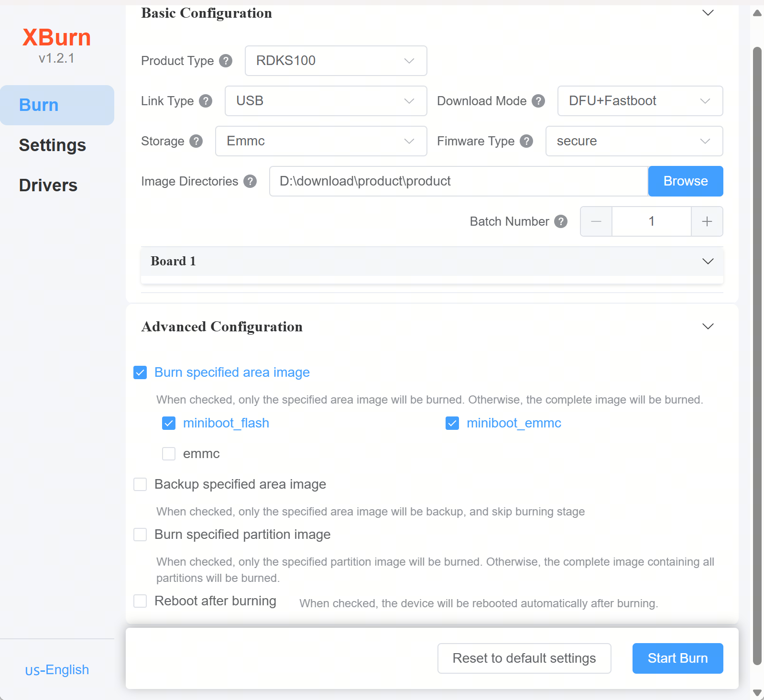Image resolution: width=764 pixels, height=700 pixels.
Task: Open the Settings page in sidebar
Action: tap(53, 145)
